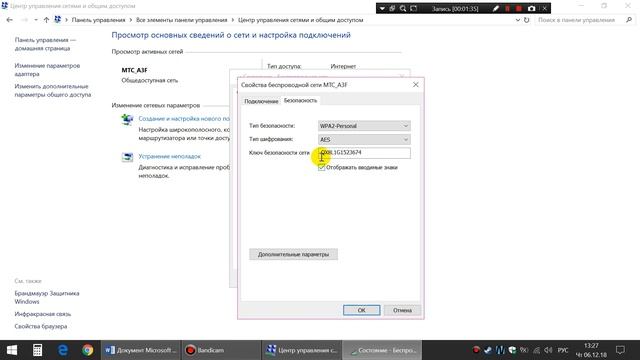Screen dimensions: 640x360
Task: Open the 'Тип шифрования' AES dropdown
Action: 364,140
